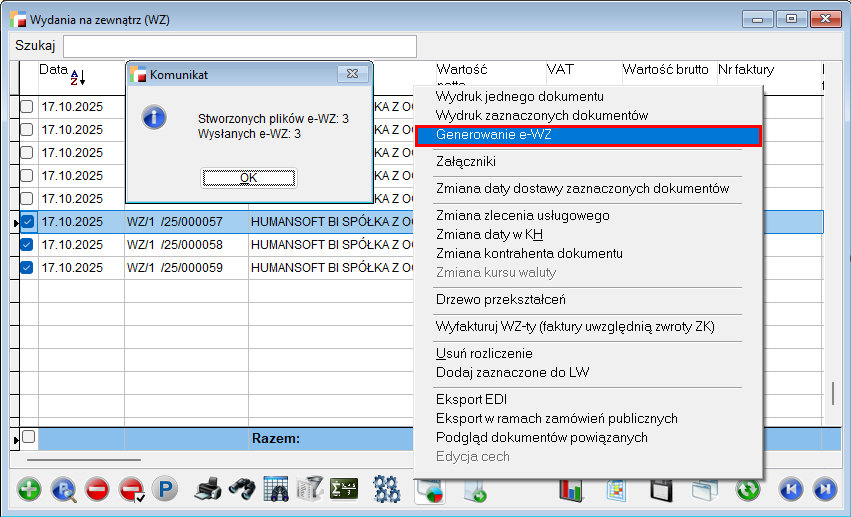The width and height of the screenshot is (851, 517).
Task: Tick the checkbox in the first row
Action: click(x=27, y=107)
